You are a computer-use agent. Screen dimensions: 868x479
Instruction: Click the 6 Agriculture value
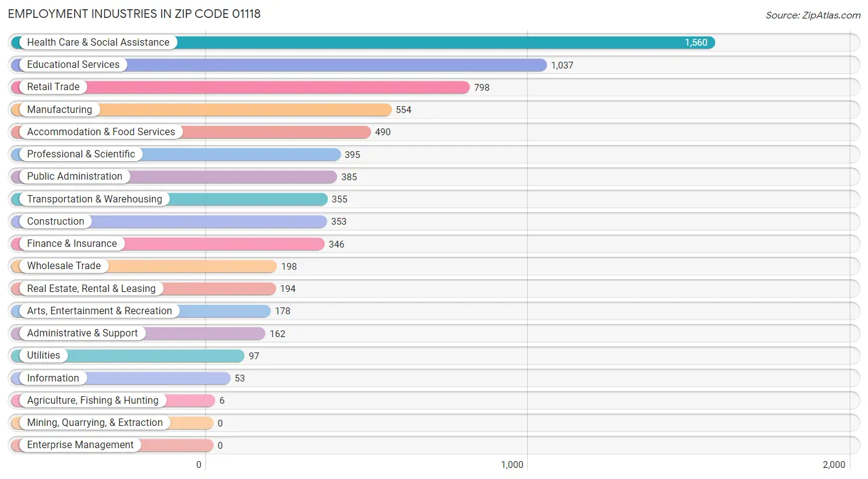tap(222, 401)
